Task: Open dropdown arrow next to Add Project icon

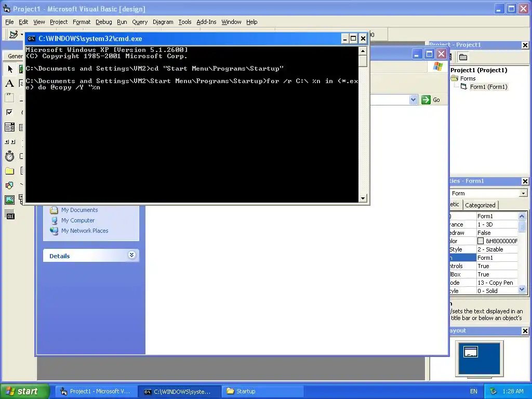Action: click(x=22, y=34)
